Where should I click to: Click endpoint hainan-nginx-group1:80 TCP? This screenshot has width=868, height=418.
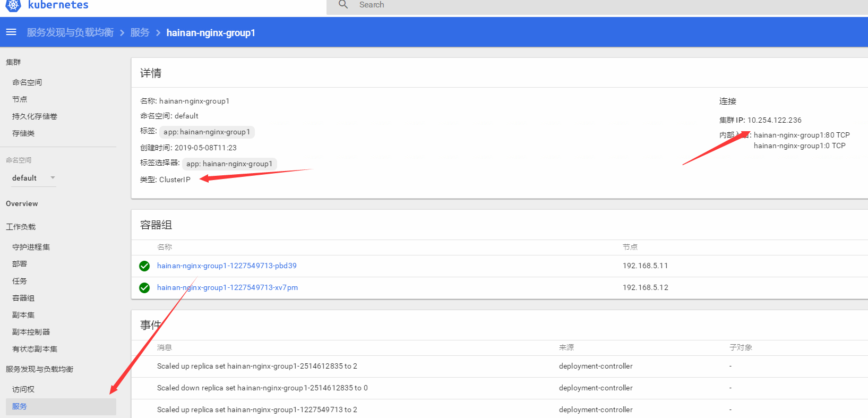click(x=802, y=135)
